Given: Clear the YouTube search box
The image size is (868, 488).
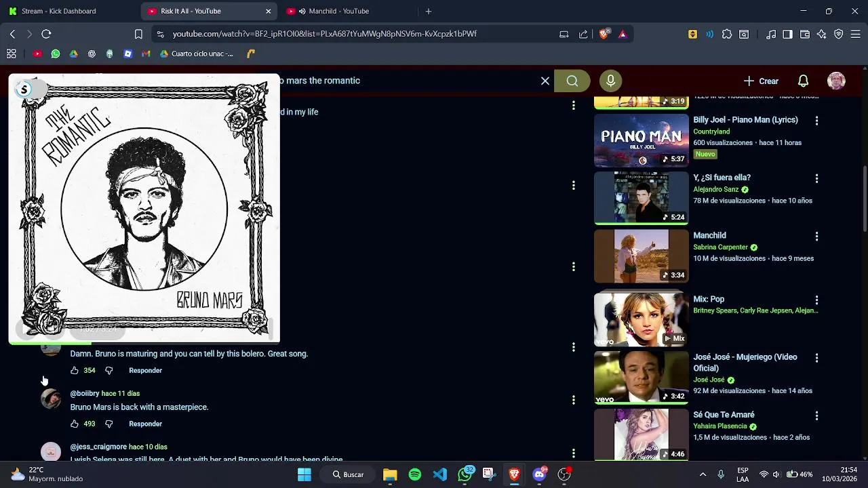Looking at the screenshot, I should [545, 81].
